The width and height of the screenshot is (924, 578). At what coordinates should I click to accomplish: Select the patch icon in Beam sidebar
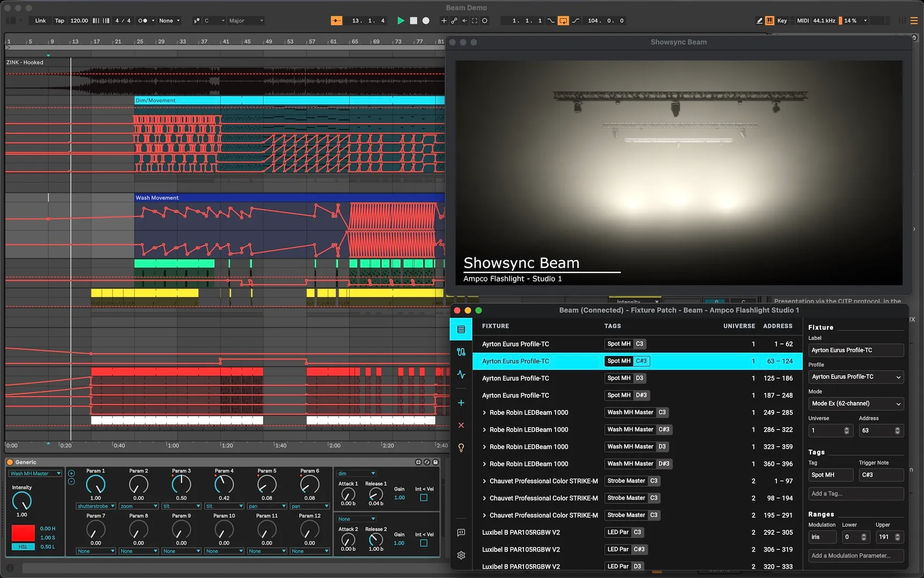tap(461, 352)
